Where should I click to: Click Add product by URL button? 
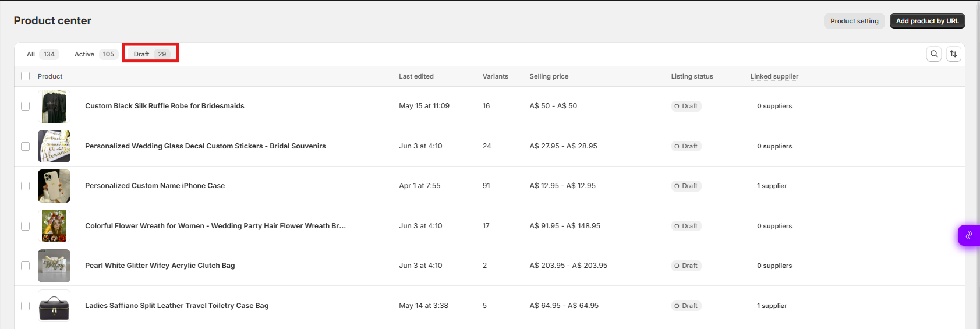[x=927, y=21]
